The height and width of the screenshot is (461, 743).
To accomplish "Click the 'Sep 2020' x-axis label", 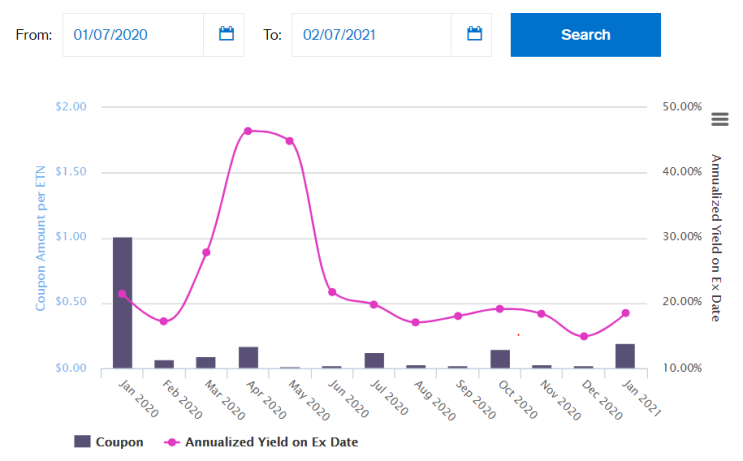I will (476, 399).
